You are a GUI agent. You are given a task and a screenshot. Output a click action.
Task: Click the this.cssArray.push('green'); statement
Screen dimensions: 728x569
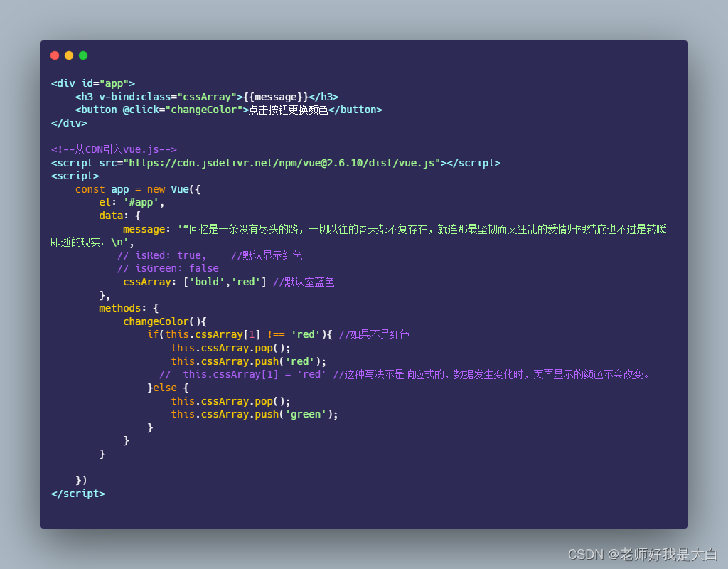(x=255, y=415)
